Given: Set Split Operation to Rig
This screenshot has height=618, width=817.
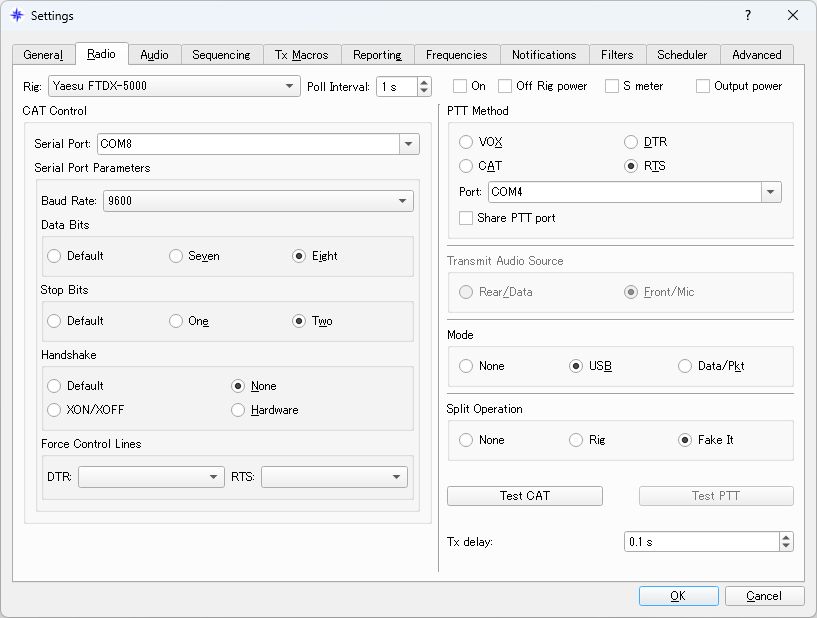Looking at the screenshot, I should [x=576, y=440].
